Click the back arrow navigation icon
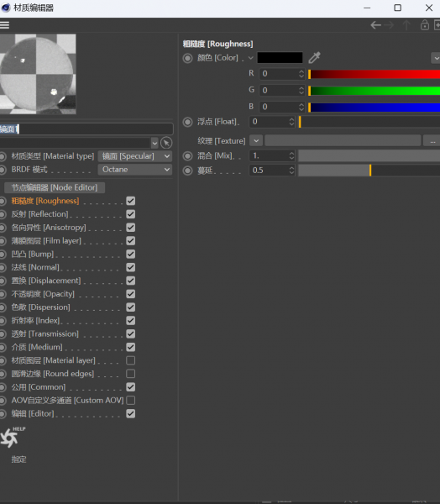This screenshot has width=440, height=504. point(375,25)
